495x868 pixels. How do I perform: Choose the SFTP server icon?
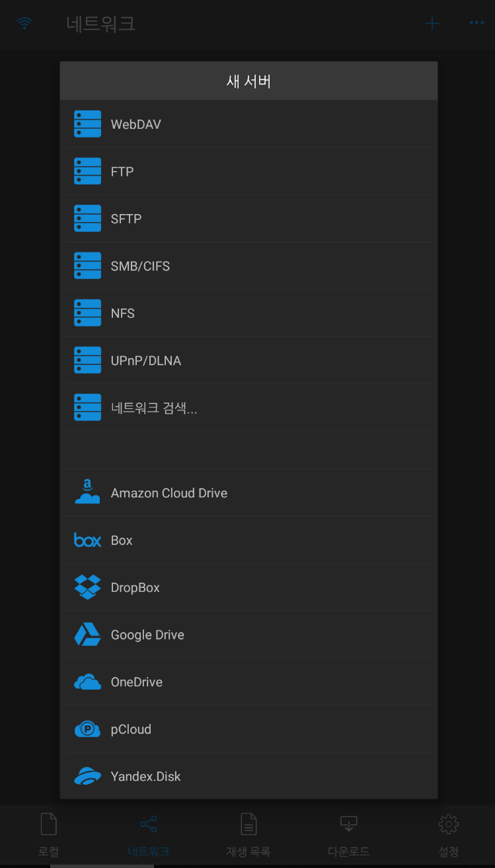[x=87, y=219]
